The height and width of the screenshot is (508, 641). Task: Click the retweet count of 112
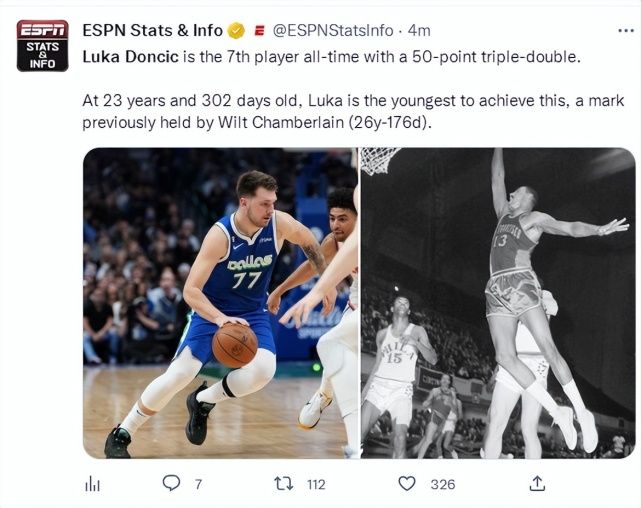pos(315,484)
